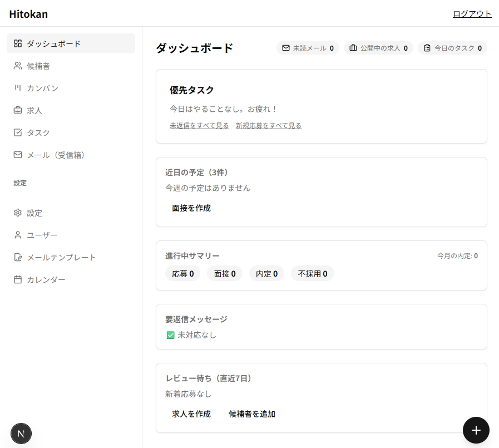The height and width of the screenshot is (448, 499).
Task: Open the 新規応募をすべて見る link
Action: click(x=268, y=126)
